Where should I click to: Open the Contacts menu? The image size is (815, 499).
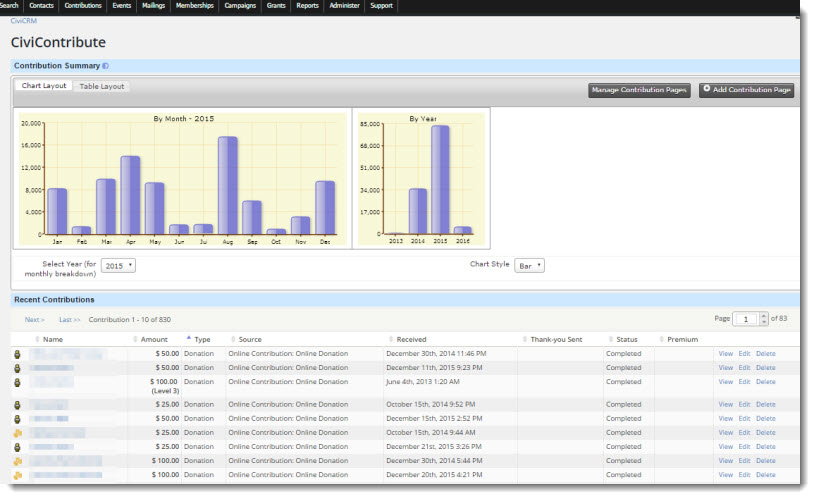[41, 6]
